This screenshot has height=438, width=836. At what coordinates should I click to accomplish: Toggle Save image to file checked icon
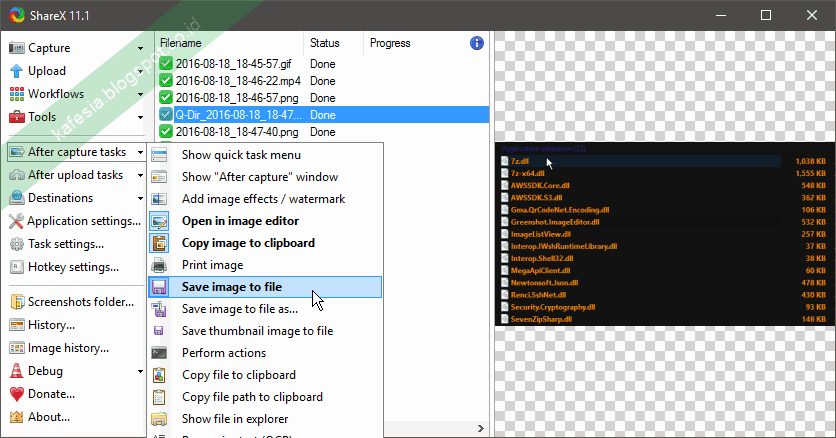click(159, 287)
